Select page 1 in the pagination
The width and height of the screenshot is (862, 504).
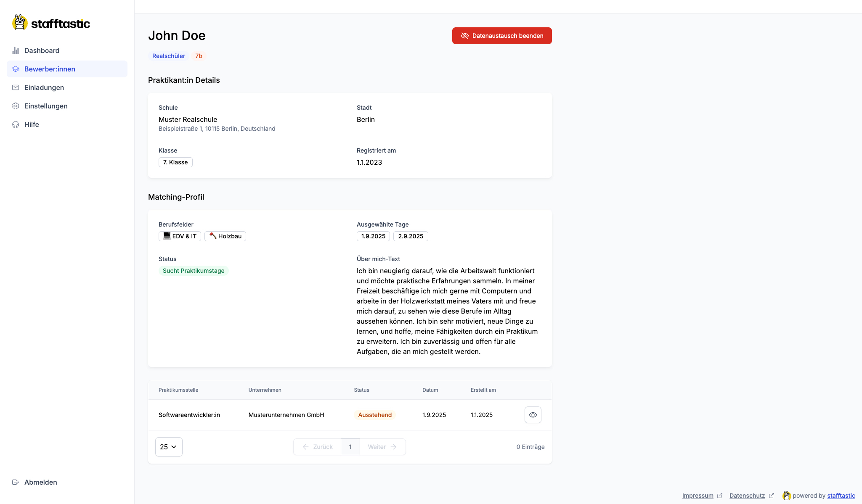pos(350,447)
